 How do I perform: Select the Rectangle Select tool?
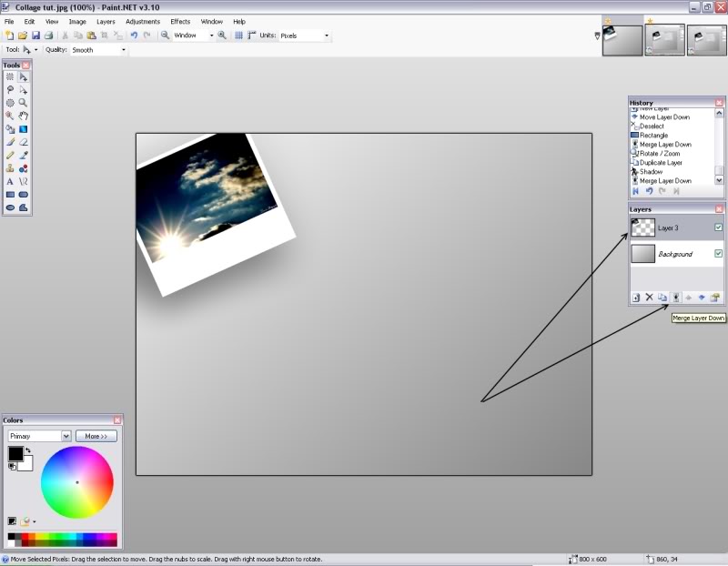point(10,77)
